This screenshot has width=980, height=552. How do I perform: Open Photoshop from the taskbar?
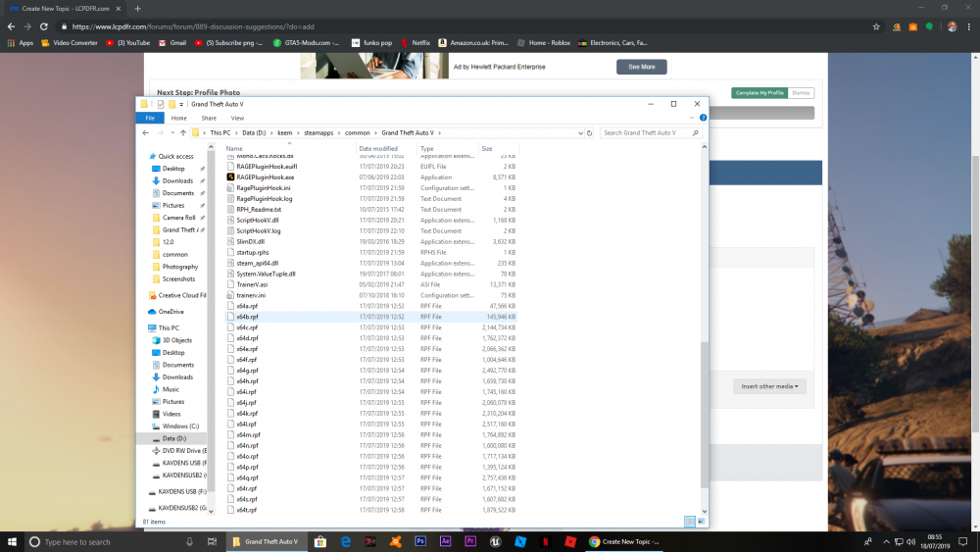point(420,541)
